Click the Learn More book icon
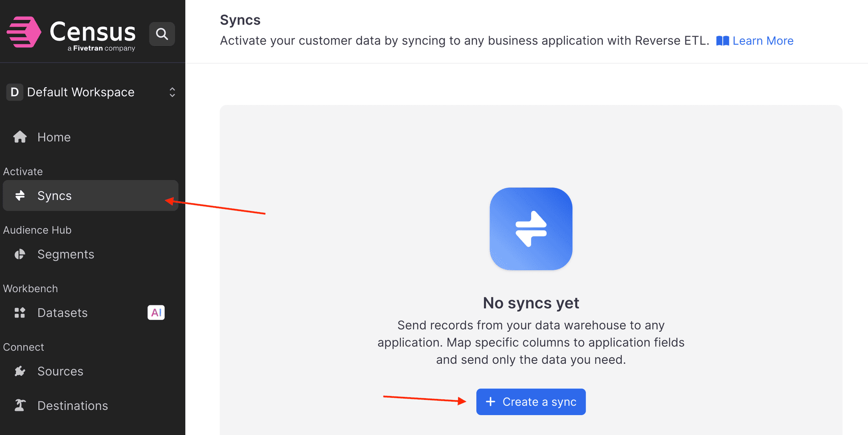 (723, 40)
